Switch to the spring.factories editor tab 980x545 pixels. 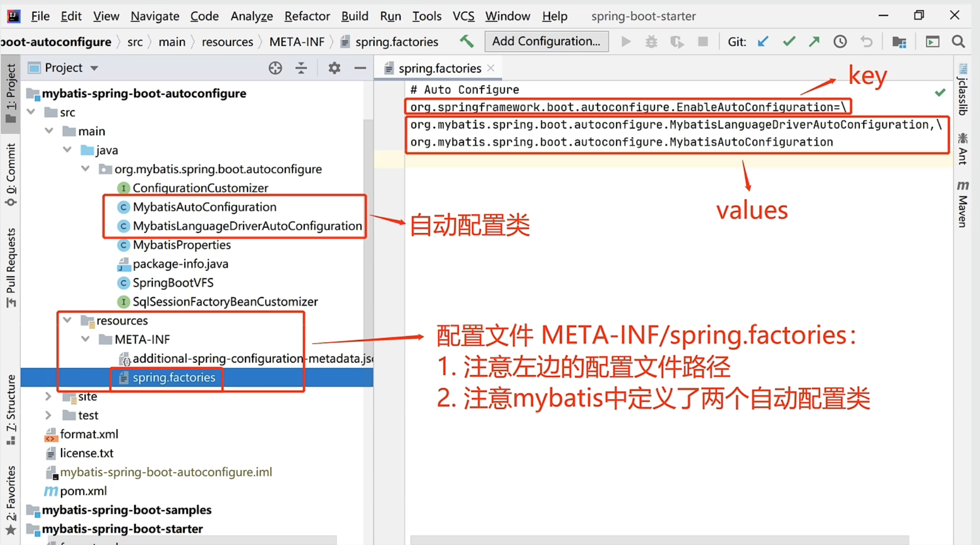438,68
